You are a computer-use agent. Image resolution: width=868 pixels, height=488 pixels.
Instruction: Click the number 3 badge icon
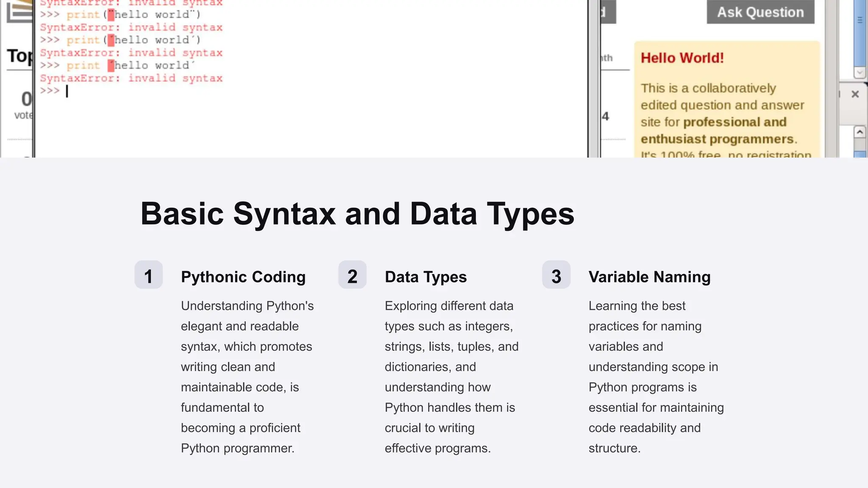pos(556,275)
